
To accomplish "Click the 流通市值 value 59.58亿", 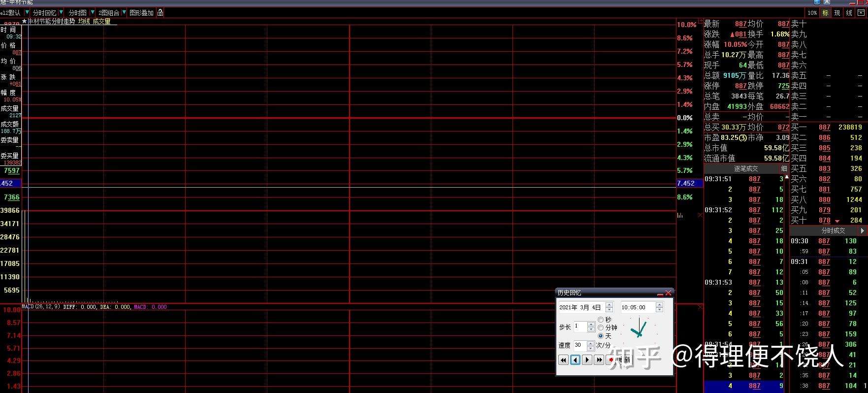I will 776,158.
